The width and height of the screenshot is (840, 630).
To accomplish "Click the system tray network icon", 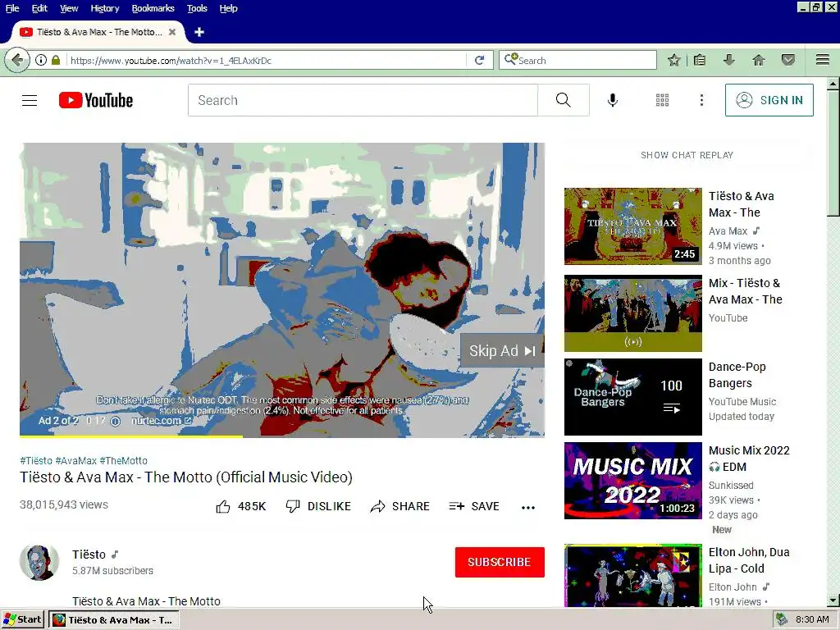I will coord(782,620).
